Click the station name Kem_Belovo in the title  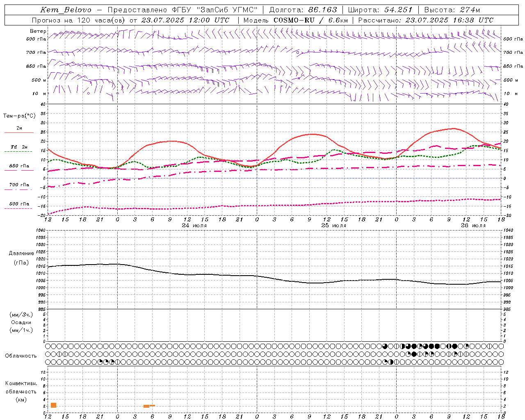(66, 10)
